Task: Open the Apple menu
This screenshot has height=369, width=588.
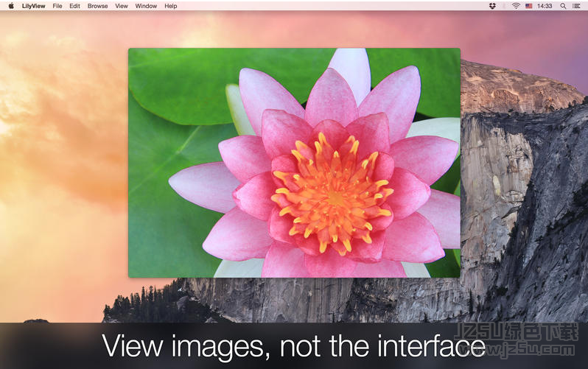Action: pos(11,6)
